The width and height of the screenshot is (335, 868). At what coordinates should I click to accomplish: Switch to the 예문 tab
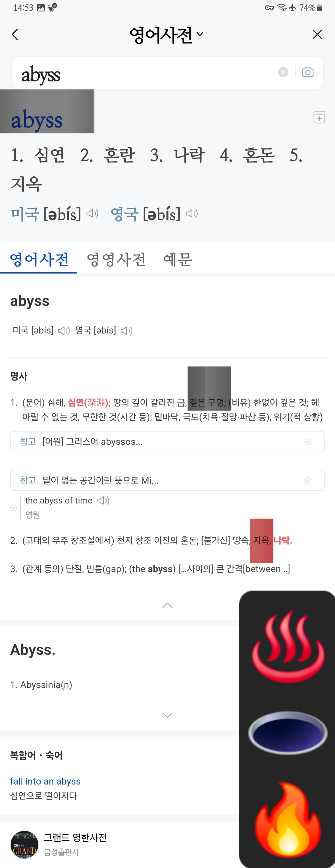pyautogui.click(x=178, y=260)
